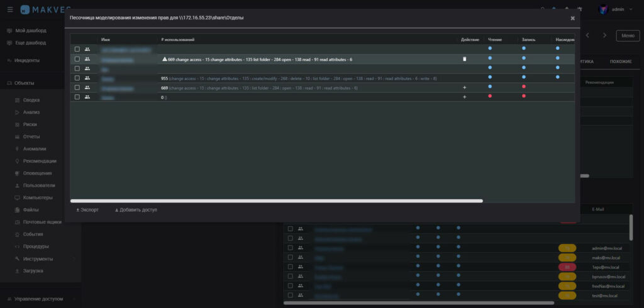644x308 pixels.
Task: Click the group icon in the first sandbox row
Action: [87, 49]
